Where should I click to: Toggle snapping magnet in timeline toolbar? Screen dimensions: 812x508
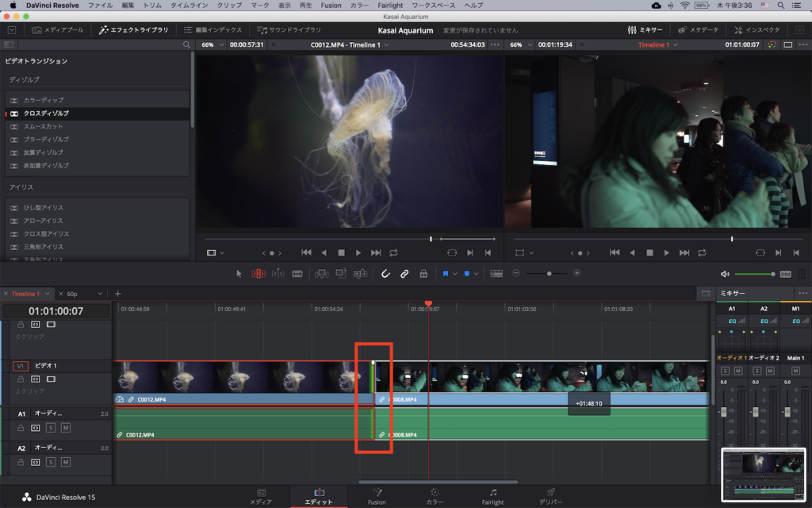click(385, 273)
